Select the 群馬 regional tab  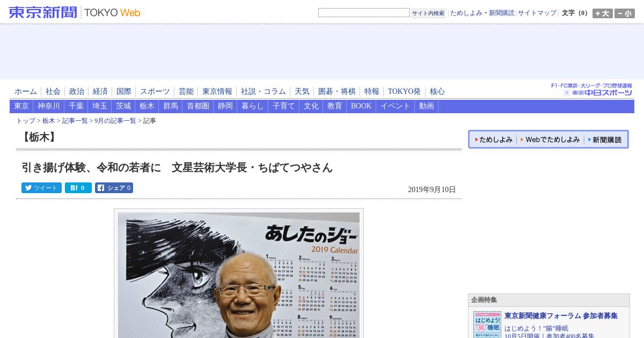point(171,106)
